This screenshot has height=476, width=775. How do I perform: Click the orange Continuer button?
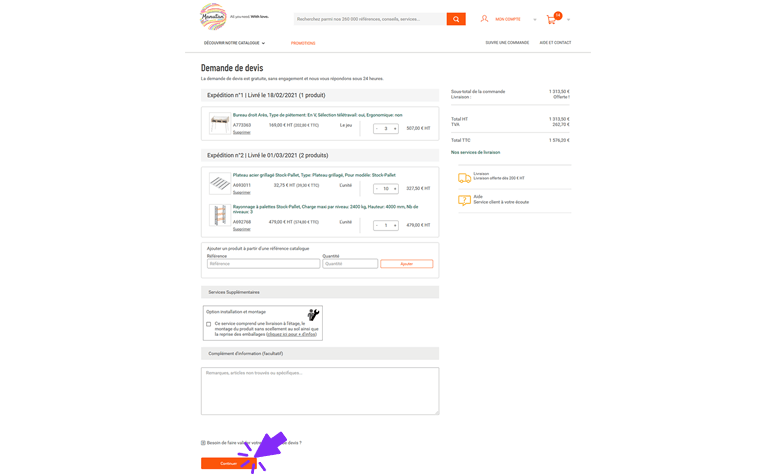click(x=228, y=463)
